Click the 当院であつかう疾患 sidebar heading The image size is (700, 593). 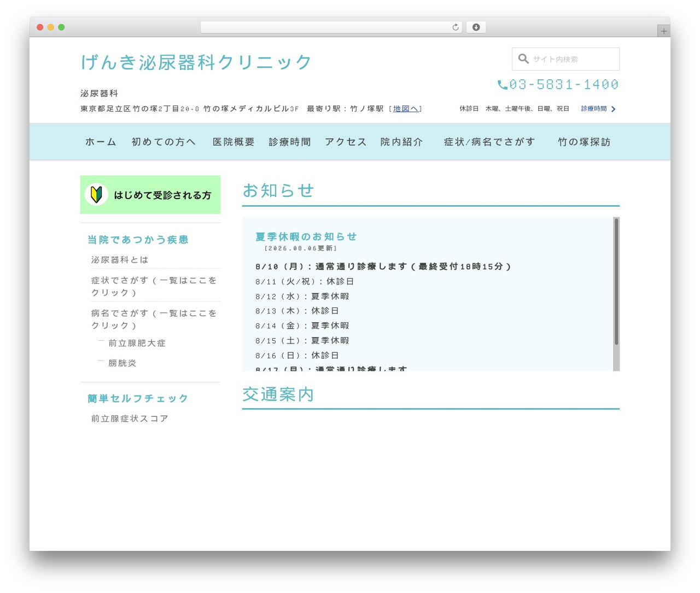click(138, 240)
